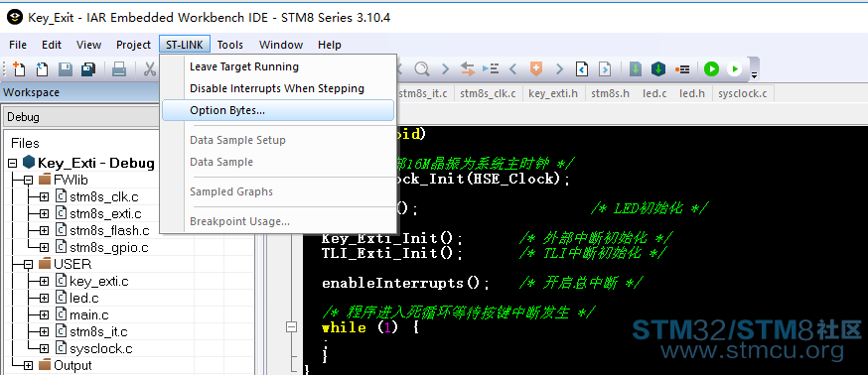868x375 pixels.
Task: Expand the key_exti.c tree node
Action: click(x=45, y=281)
